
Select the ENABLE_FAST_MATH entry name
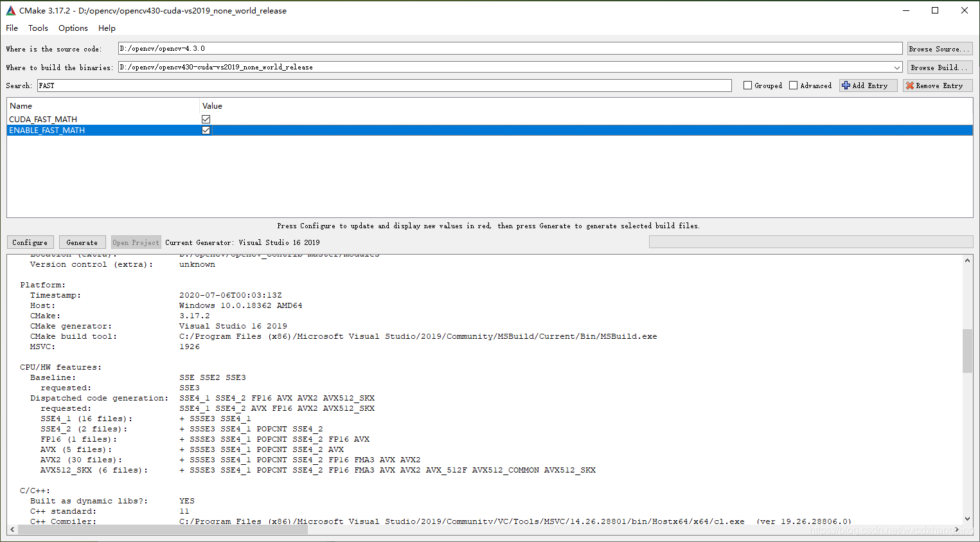(47, 131)
